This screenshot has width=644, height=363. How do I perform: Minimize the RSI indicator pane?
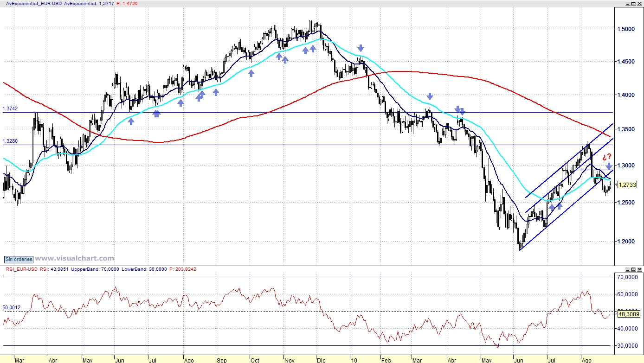click(627, 269)
